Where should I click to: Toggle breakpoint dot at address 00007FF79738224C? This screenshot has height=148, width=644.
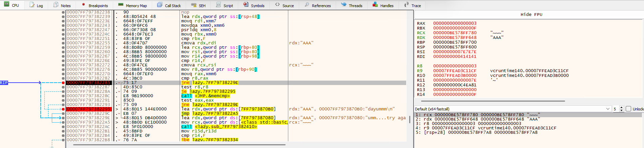coord(63,34)
